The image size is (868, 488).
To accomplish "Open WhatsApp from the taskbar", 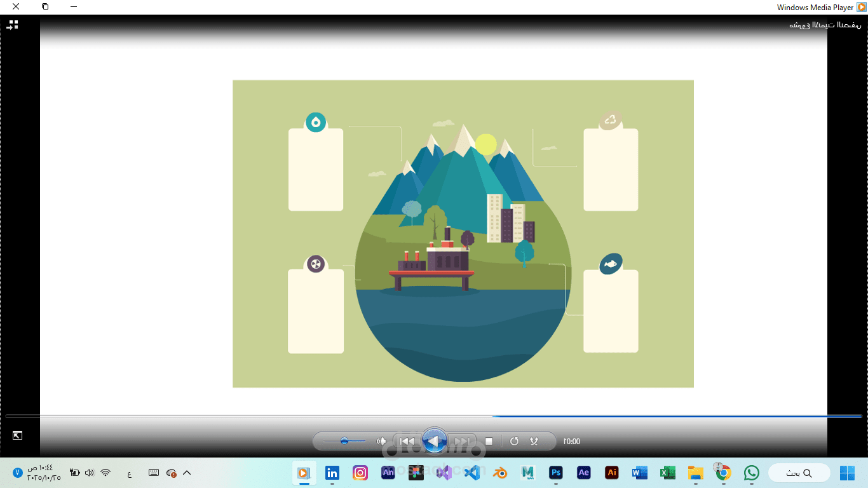I will pos(752,473).
